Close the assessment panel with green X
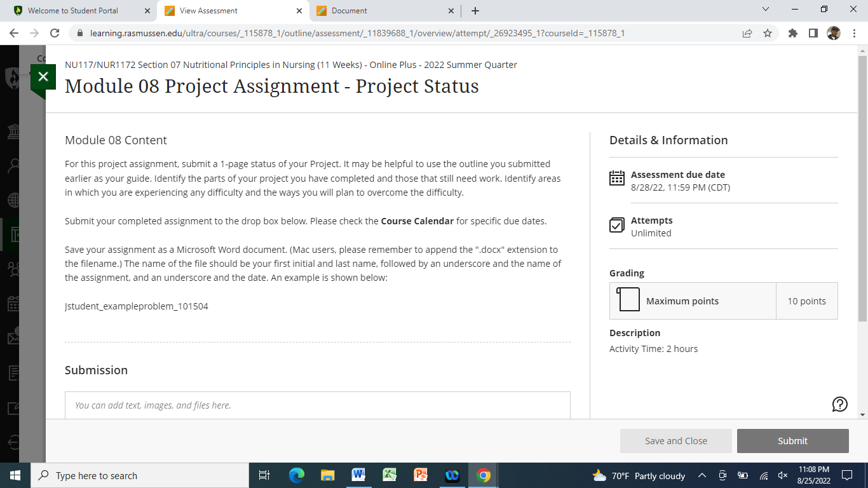868x488 pixels. [x=43, y=78]
